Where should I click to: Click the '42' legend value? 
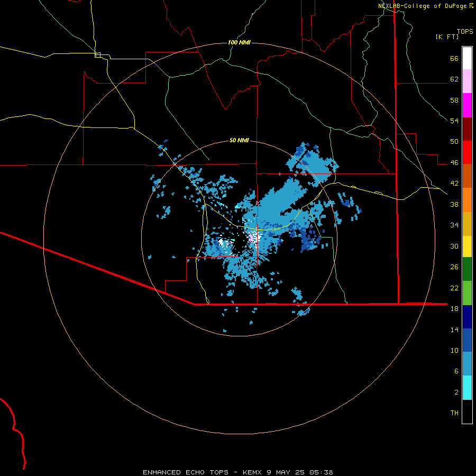pos(454,184)
